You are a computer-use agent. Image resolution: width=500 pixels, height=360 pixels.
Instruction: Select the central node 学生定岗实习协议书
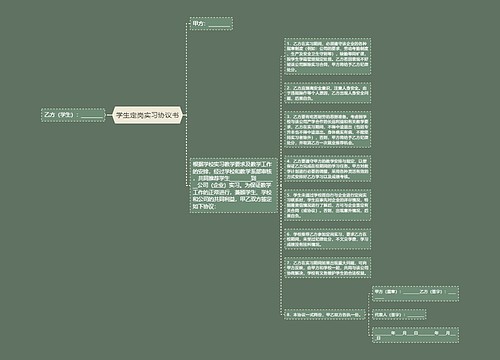pyautogui.click(x=148, y=115)
